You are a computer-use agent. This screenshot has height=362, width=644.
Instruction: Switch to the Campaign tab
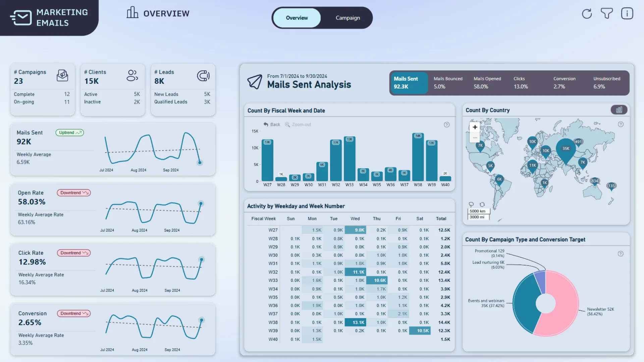[x=348, y=18]
